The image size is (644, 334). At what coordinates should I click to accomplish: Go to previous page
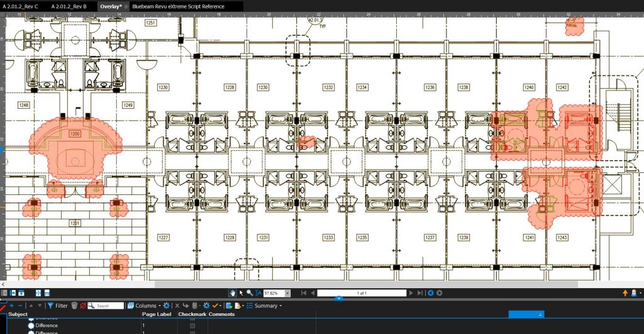tap(313, 293)
